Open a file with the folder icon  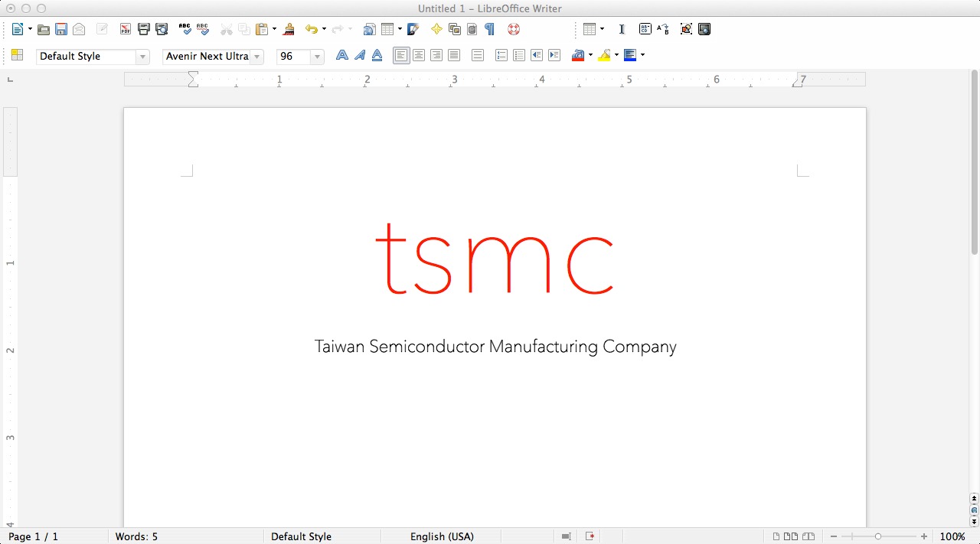44,29
